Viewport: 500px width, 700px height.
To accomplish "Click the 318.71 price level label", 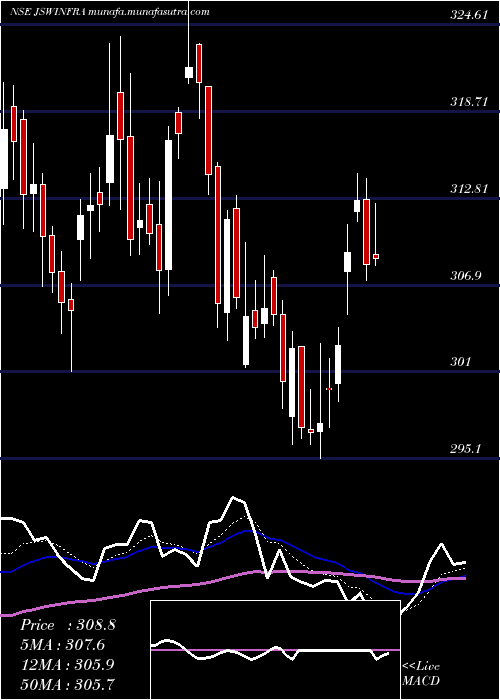I will (467, 102).
